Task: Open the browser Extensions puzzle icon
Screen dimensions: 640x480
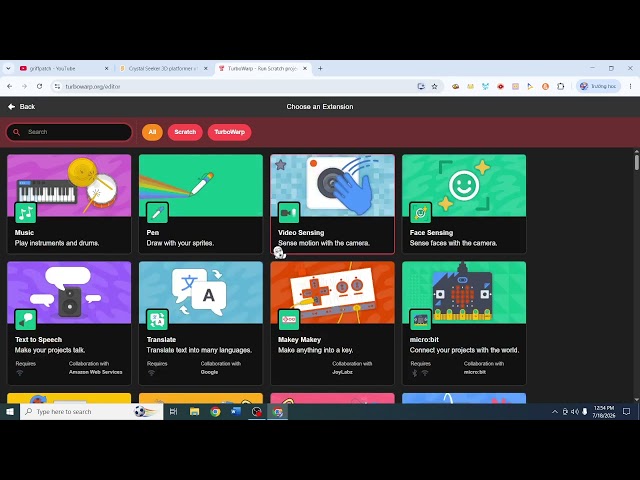Action: point(560,86)
